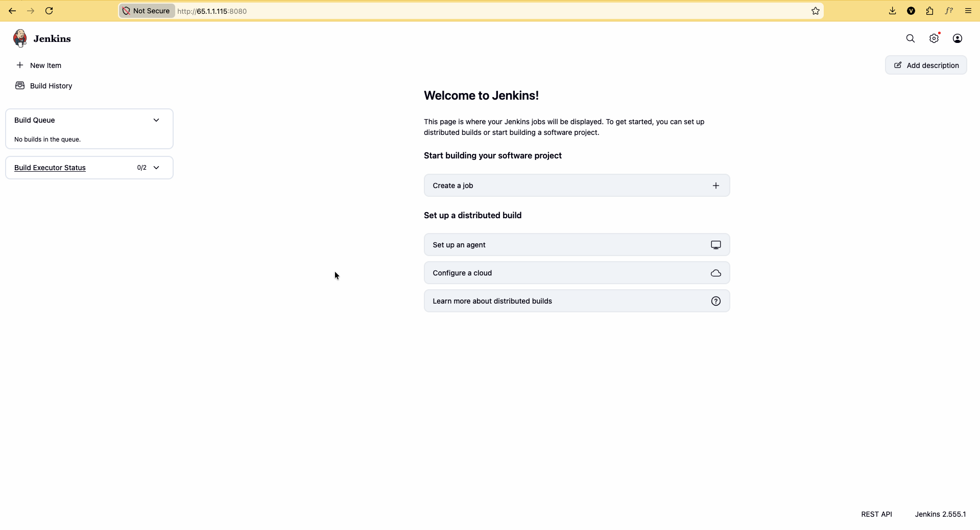Image resolution: width=980 pixels, height=530 pixels.
Task: Click the edit pencil icon in Add description
Action: coord(898,65)
